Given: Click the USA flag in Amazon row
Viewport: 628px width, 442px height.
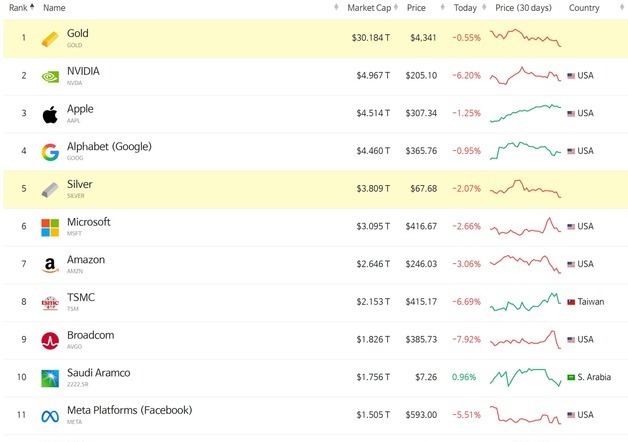Looking at the screenshot, I should [x=571, y=264].
